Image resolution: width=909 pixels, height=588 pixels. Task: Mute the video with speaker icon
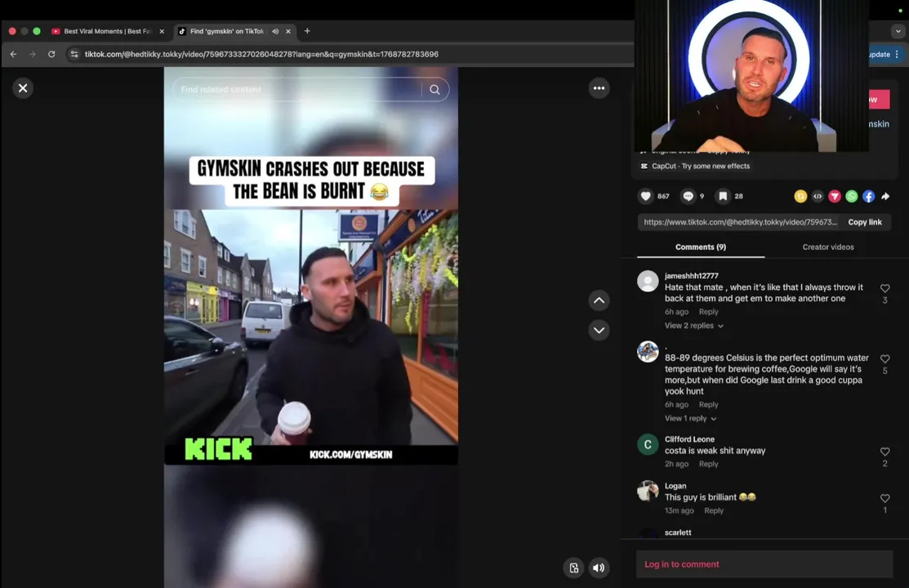click(x=599, y=568)
